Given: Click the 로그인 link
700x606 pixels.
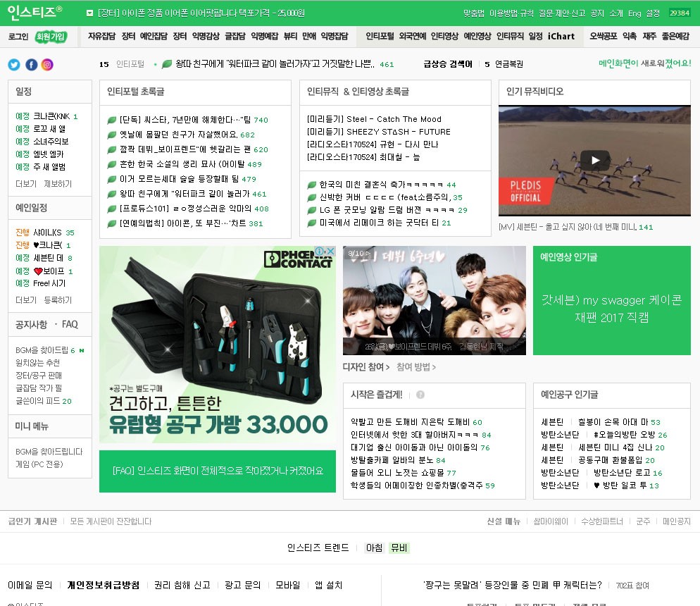Looking at the screenshot, I should coord(18,37).
